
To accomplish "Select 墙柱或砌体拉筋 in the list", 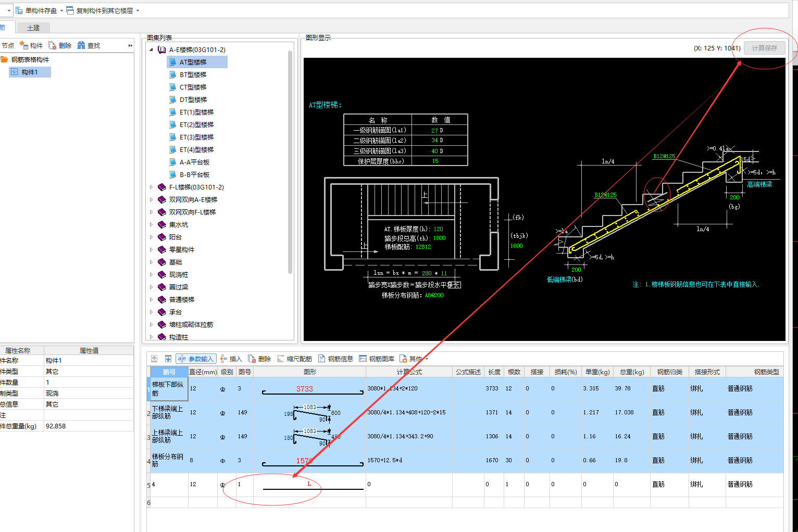I will [191, 325].
